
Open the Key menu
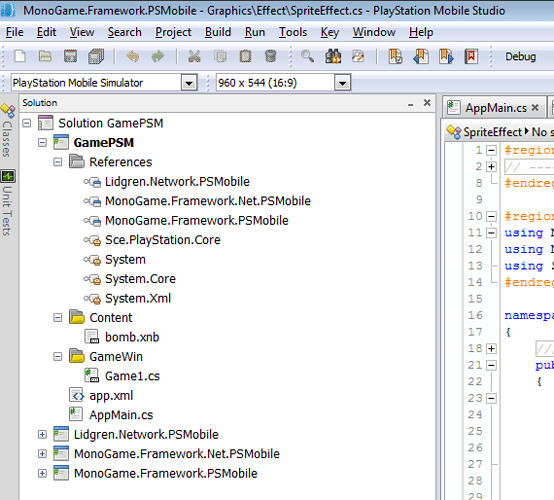[x=330, y=32]
